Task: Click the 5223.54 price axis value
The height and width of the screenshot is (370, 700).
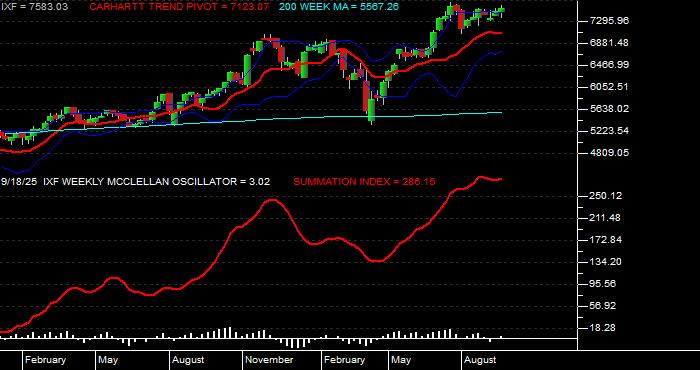Action: 609,131
